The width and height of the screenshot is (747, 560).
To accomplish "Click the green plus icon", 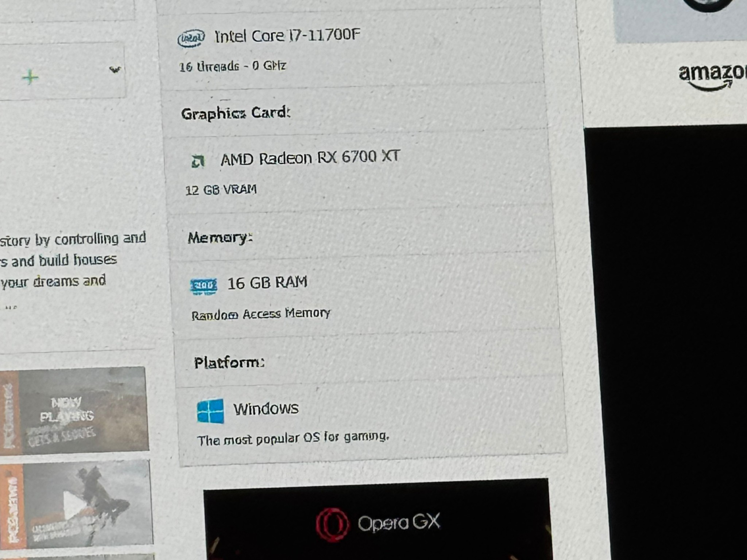I will (x=30, y=77).
